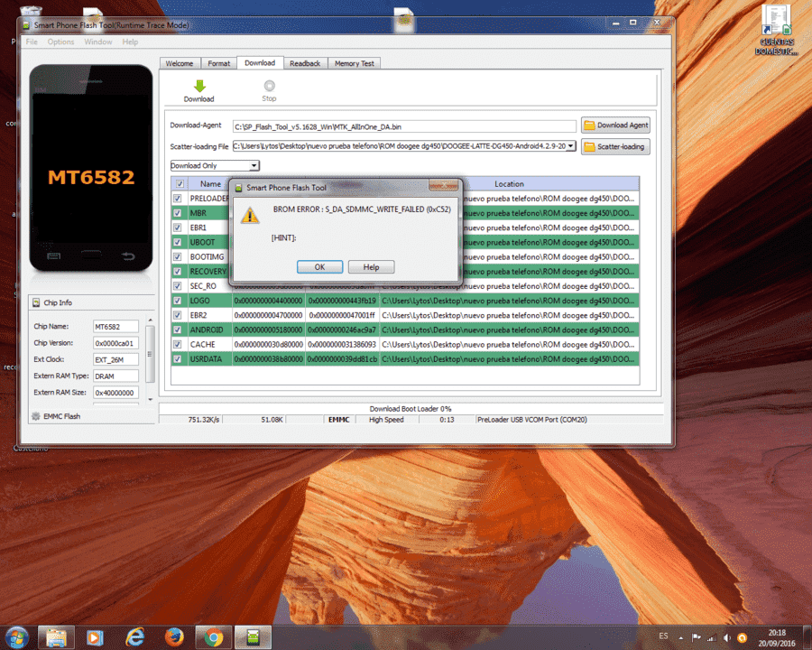This screenshot has height=650, width=812.
Task: Open Firefox from the taskbar
Action: 174,637
